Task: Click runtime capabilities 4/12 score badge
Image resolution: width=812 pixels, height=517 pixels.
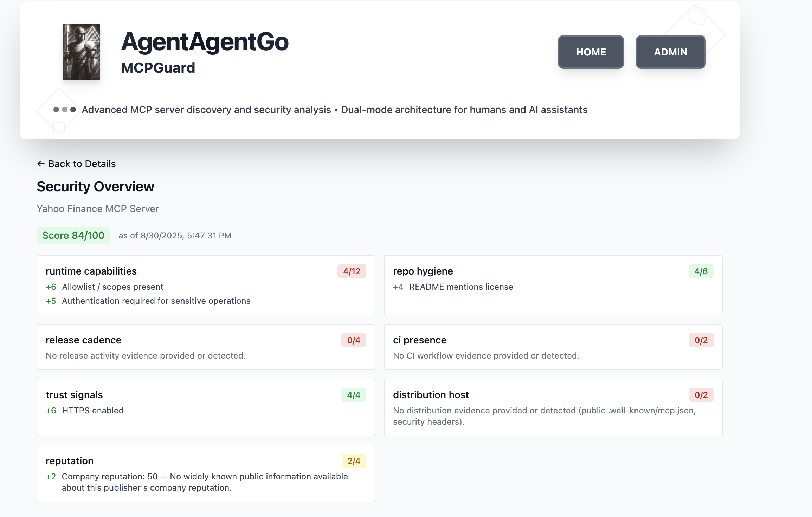Action: [x=352, y=271]
